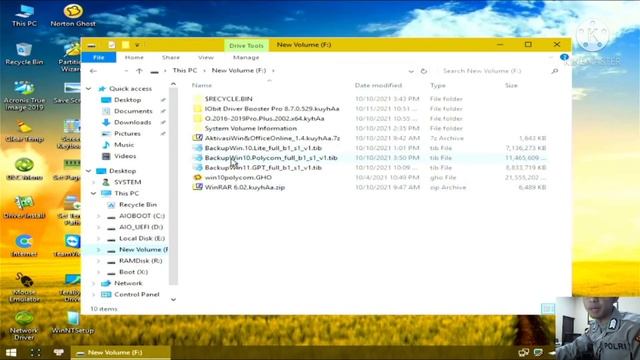
Task: Open Network Driver desktop icon
Action: coord(24,326)
